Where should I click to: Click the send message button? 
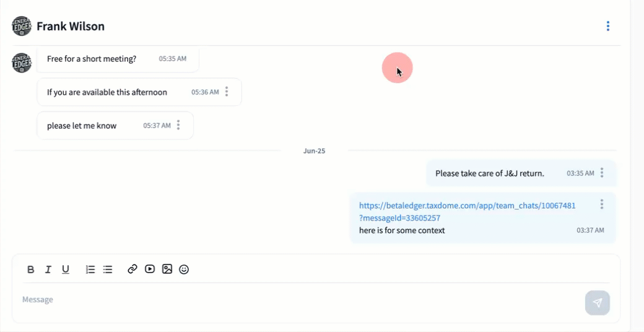coord(597,303)
